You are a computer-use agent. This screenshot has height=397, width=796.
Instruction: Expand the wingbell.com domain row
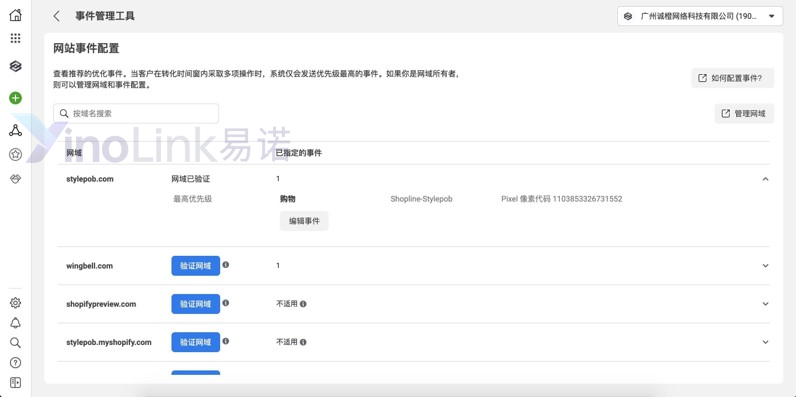coord(766,266)
